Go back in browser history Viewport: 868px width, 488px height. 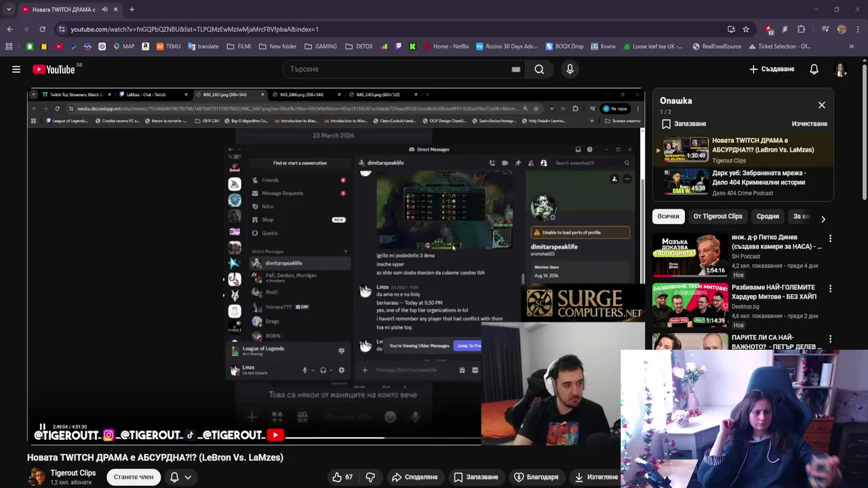point(9,29)
